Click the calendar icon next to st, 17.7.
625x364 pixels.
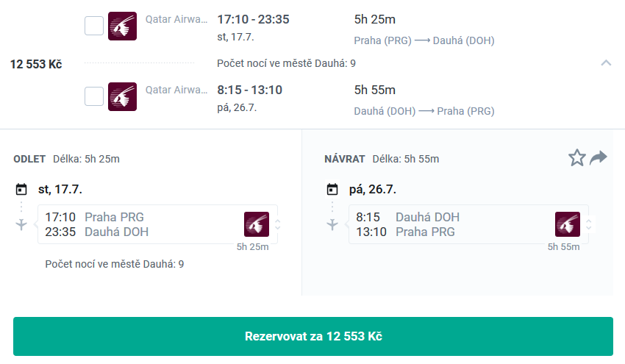click(21, 190)
